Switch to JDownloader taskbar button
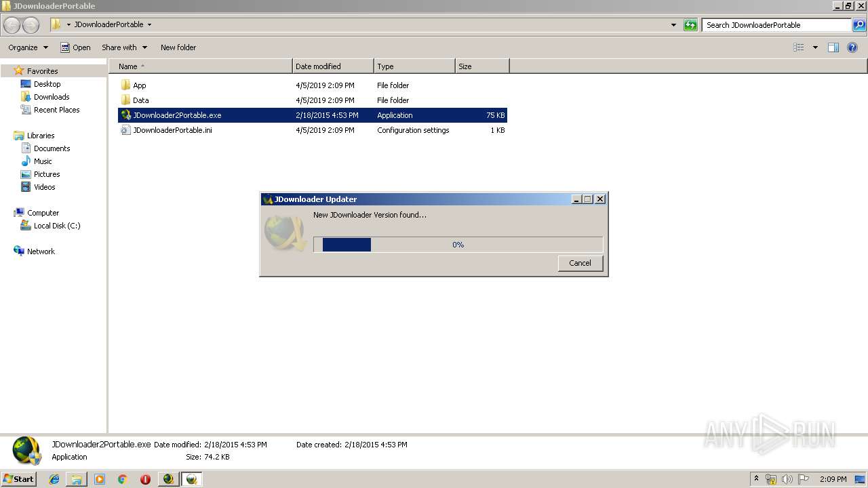 coord(168,479)
